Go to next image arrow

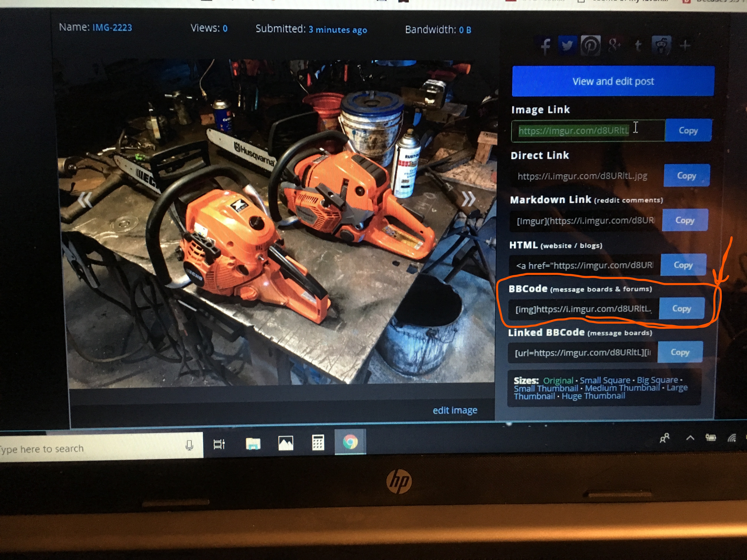(x=468, y=199)
